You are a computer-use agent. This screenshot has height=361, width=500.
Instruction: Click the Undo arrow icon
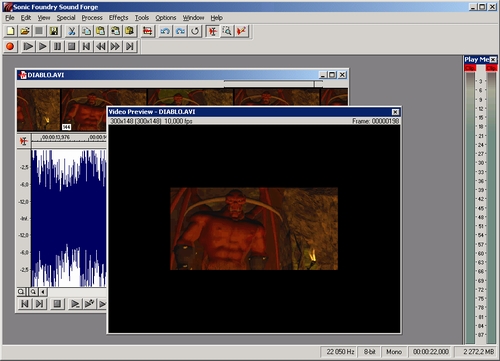tap(165, 31)
